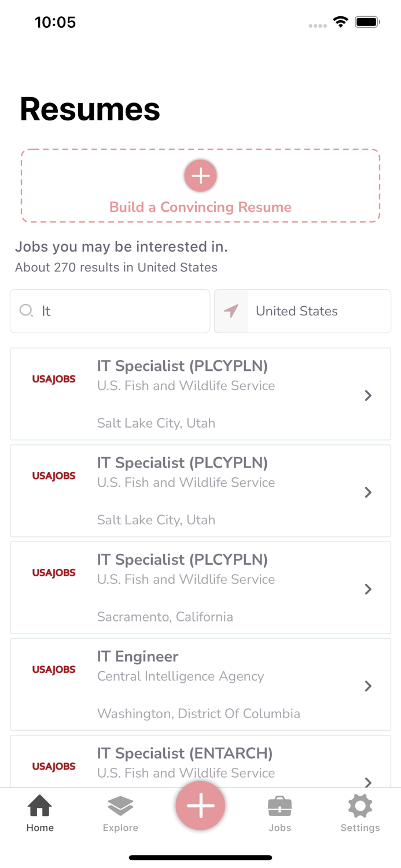Click into the search keyword field showing 'It'
Viewport: 401px width, 868px height.
click(x=110, y=311)
